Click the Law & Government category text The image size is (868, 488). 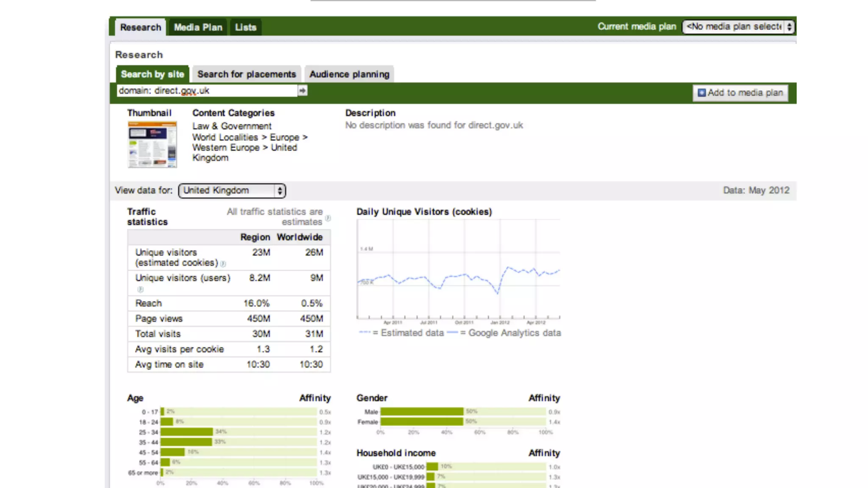tap(231, 126)
